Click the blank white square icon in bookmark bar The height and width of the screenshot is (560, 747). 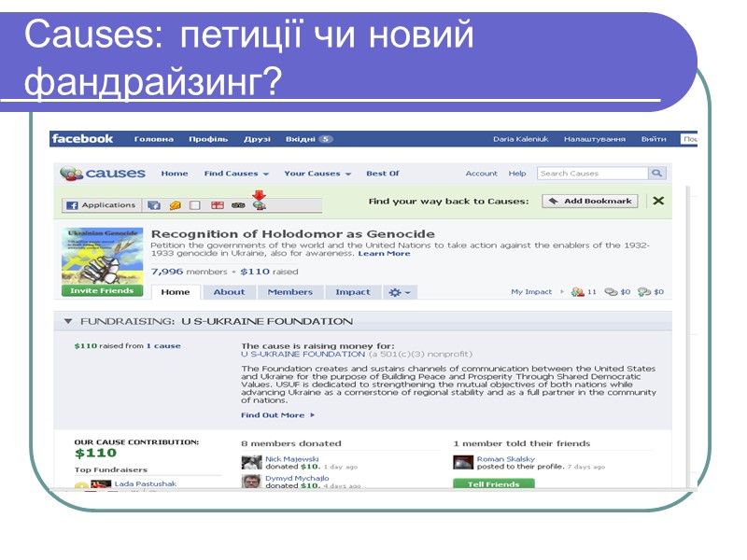click(x=195, y=205)
